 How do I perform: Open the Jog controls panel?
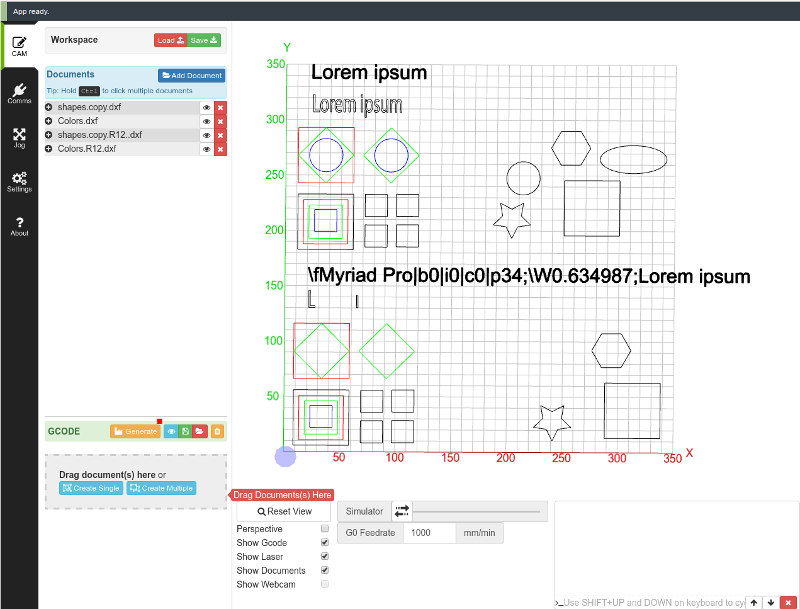(x=19, y=137)
